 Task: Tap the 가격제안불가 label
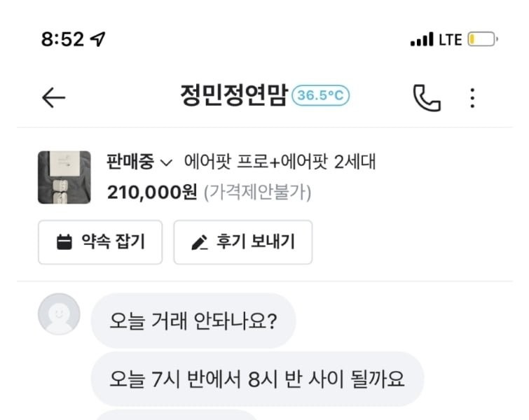click(x=257, y=192)
